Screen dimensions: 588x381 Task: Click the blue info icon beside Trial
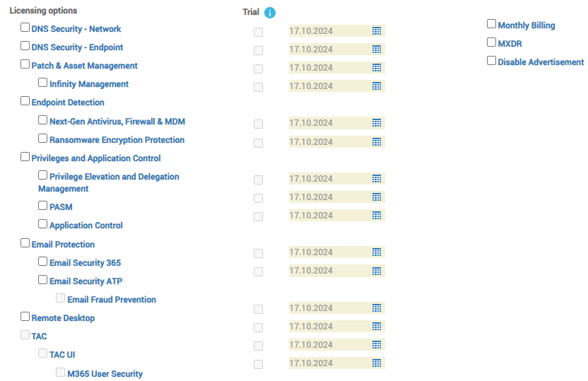[270, 13]
